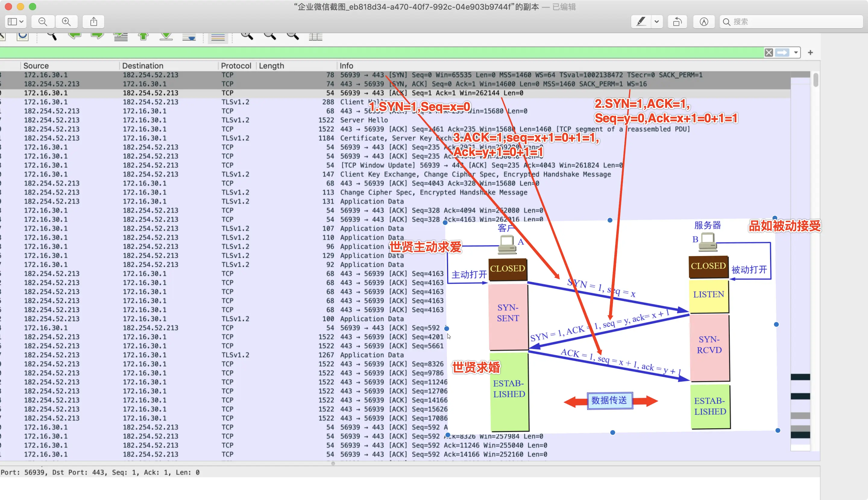Screen dimensions: 868x500
Task: Click Wireshark's green go-back arrow icon
Action: coord(74,35)
